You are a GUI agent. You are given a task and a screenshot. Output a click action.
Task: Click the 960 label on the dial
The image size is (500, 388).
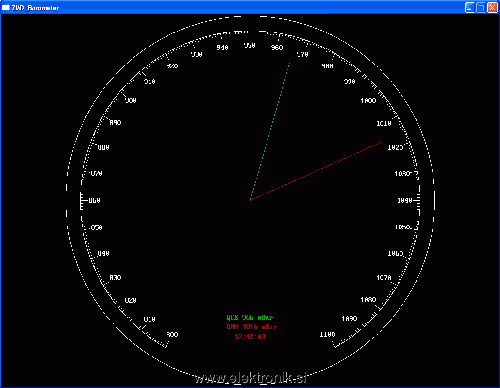(x=277, y=48)
